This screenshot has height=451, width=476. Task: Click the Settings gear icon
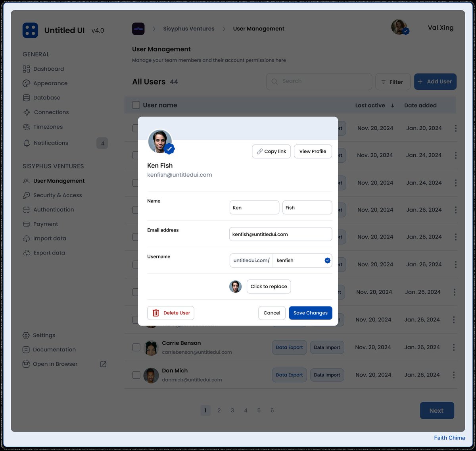pyautogui.click(x=26, y=335)
